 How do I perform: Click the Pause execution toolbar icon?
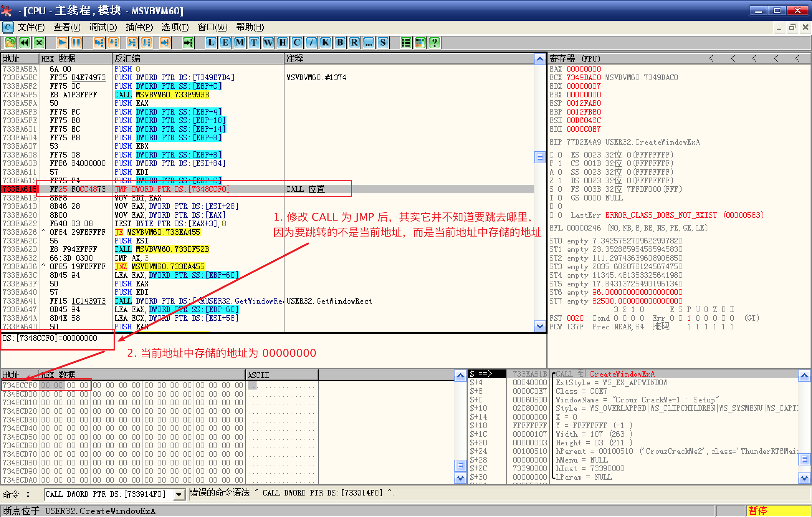click(x=76, y=43)
